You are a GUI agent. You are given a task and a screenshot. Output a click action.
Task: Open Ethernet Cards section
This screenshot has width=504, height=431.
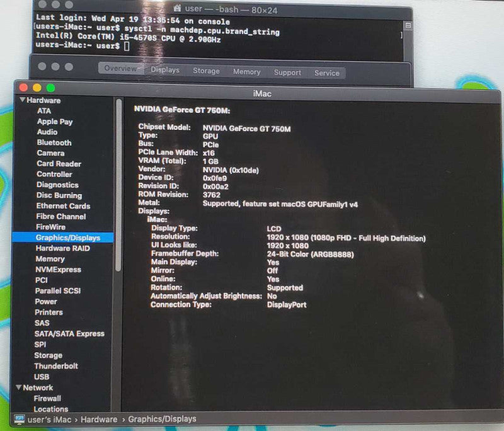coord(64,206)
